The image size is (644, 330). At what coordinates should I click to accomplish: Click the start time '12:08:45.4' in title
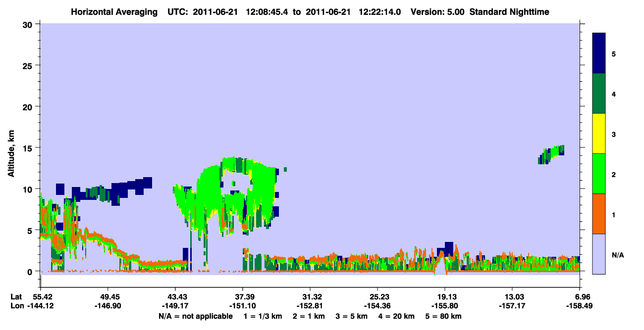click(x=267, y=12)
